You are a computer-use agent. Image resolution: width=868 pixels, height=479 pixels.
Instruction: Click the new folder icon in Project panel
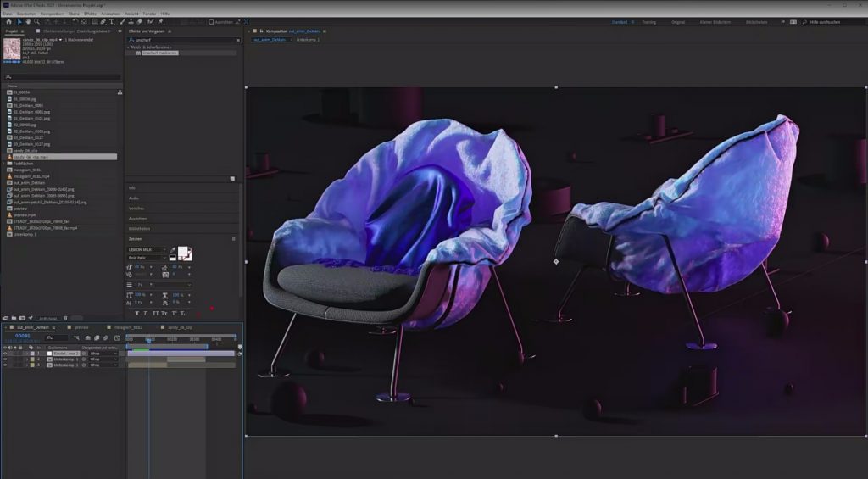coord(14,319)
